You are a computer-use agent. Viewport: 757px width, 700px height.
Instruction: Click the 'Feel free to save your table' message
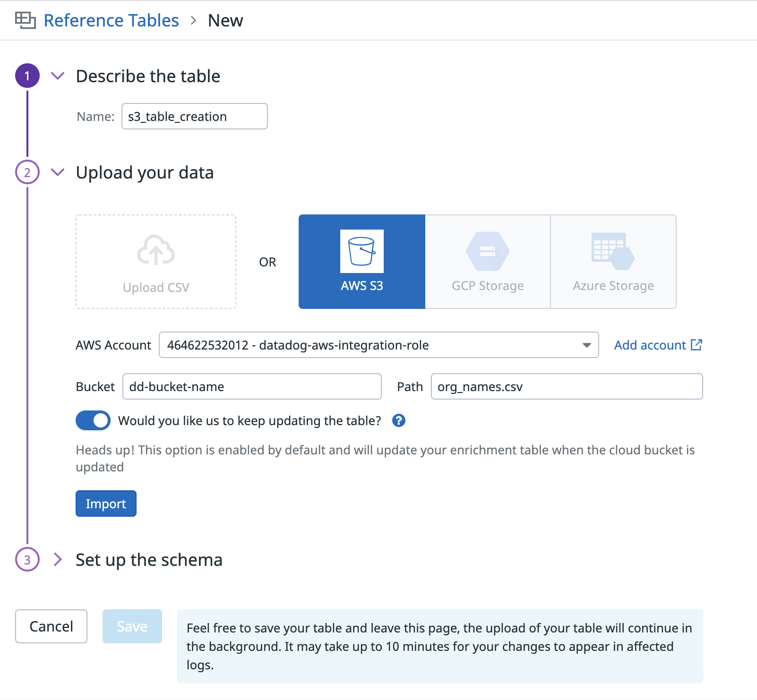point(439,646)
